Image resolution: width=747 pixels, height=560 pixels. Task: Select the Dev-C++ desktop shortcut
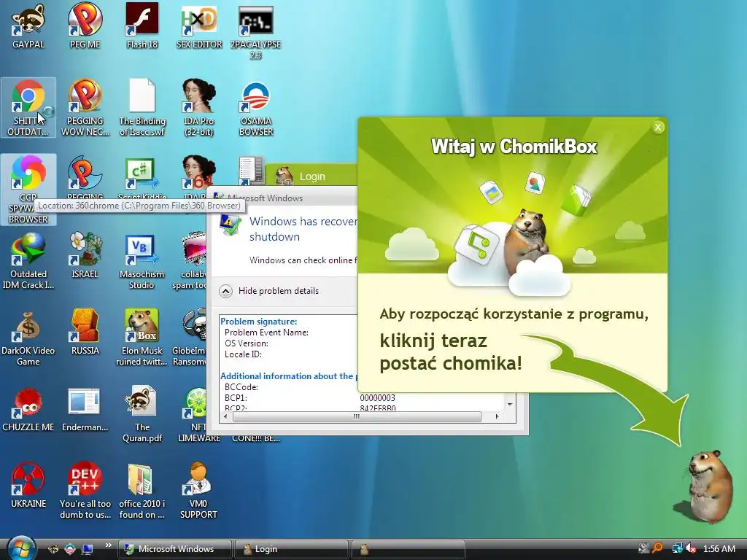[85, 491]
